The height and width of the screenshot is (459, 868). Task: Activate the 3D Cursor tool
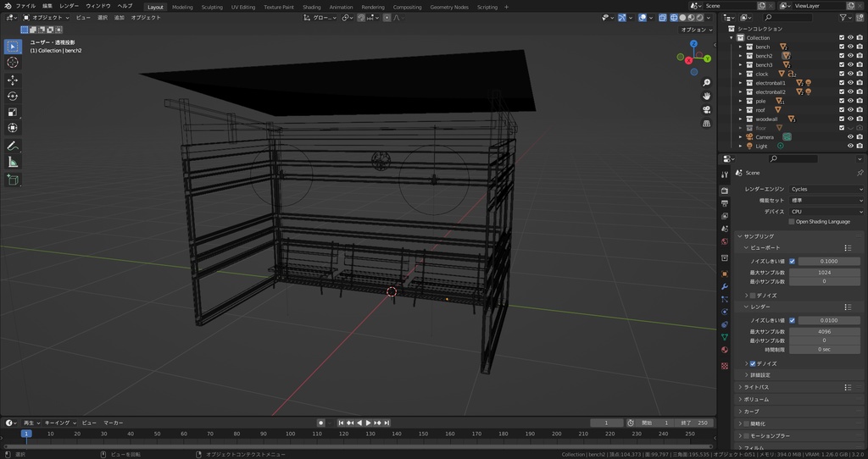click(x=13, y=63)
